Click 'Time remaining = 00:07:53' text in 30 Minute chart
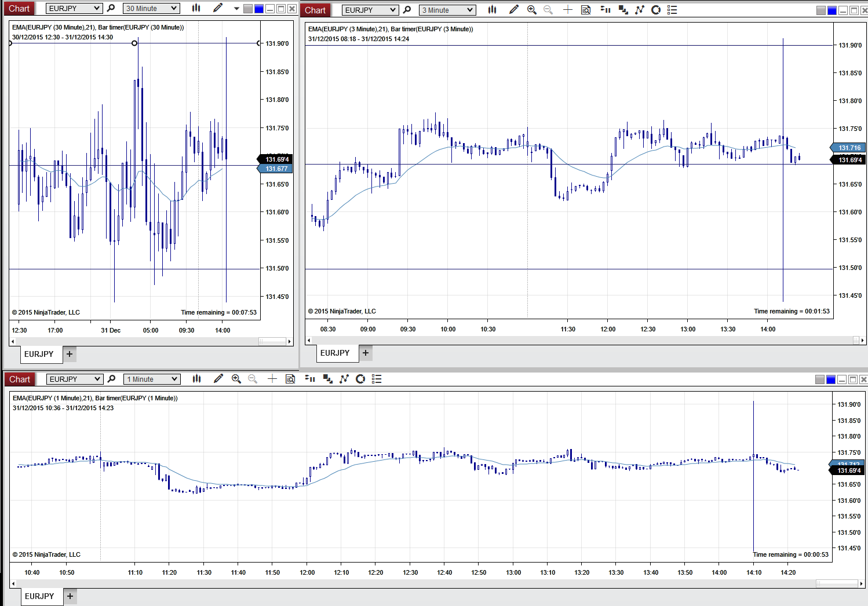868x606 pixels. click(x=218, y=312)
